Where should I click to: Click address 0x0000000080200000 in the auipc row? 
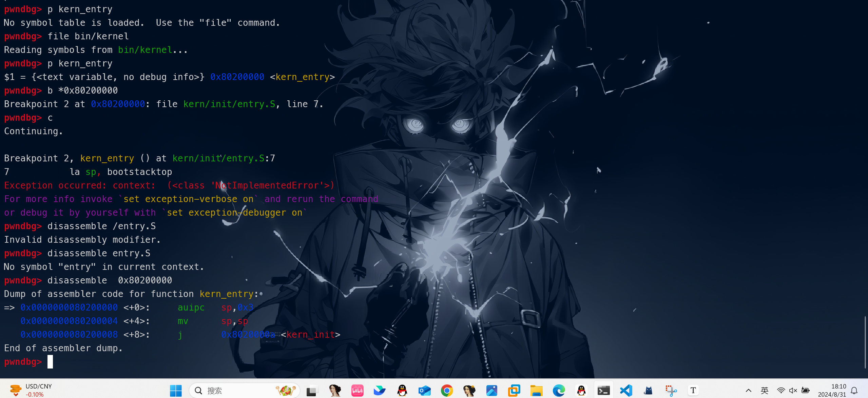[69, 307]
